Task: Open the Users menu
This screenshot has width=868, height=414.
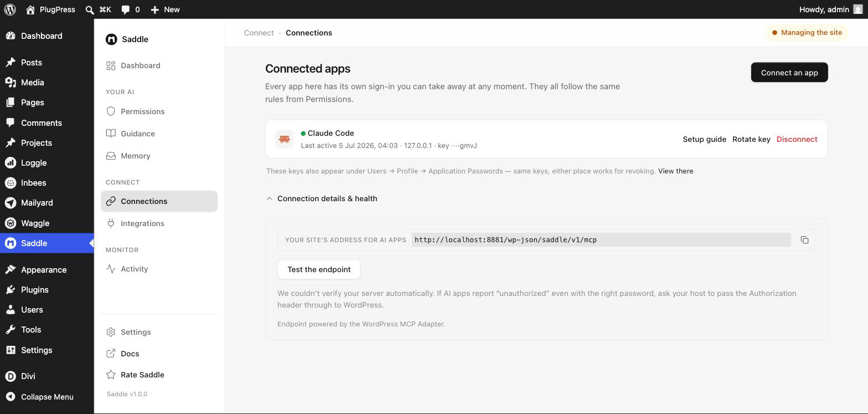Action: click(47, 310)
